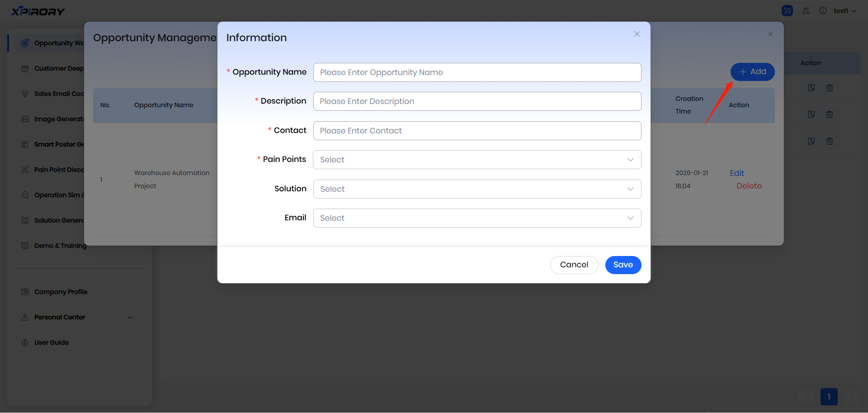
Task: Expand the Personal Center chevron
Action: [130, 317]
